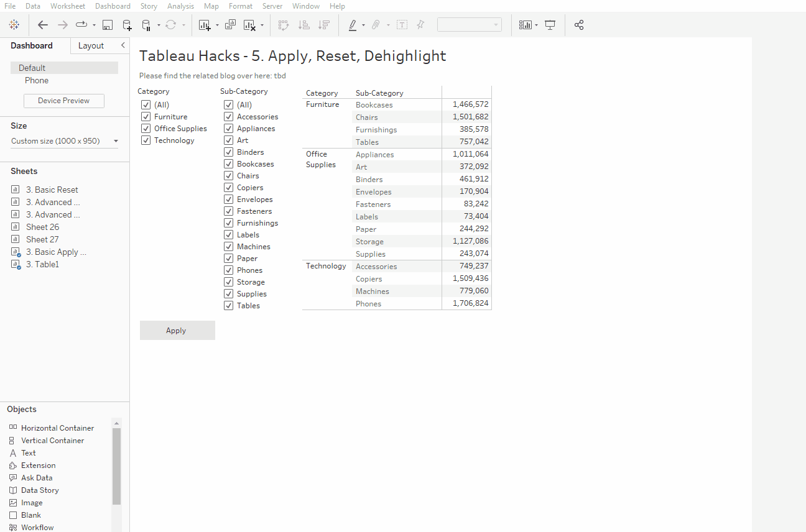Collapse the left side pane chevron

tap(123, 45)
